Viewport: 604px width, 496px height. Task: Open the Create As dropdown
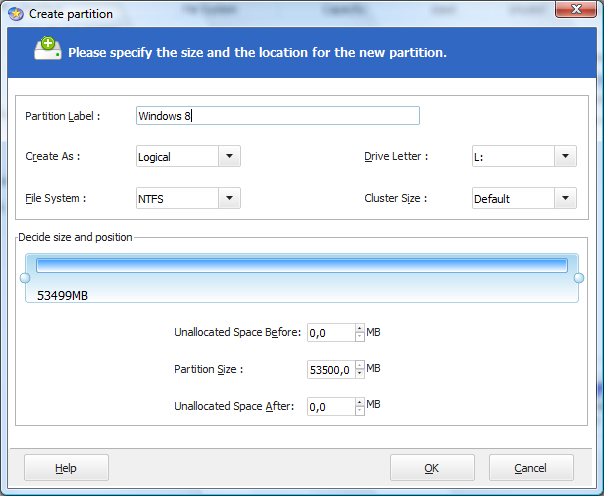[229, 156]
